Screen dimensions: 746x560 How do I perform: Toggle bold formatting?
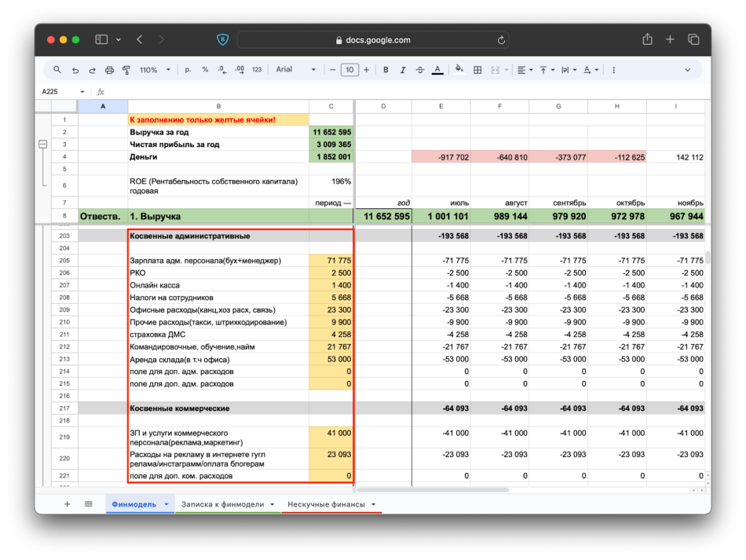point(386,70)
